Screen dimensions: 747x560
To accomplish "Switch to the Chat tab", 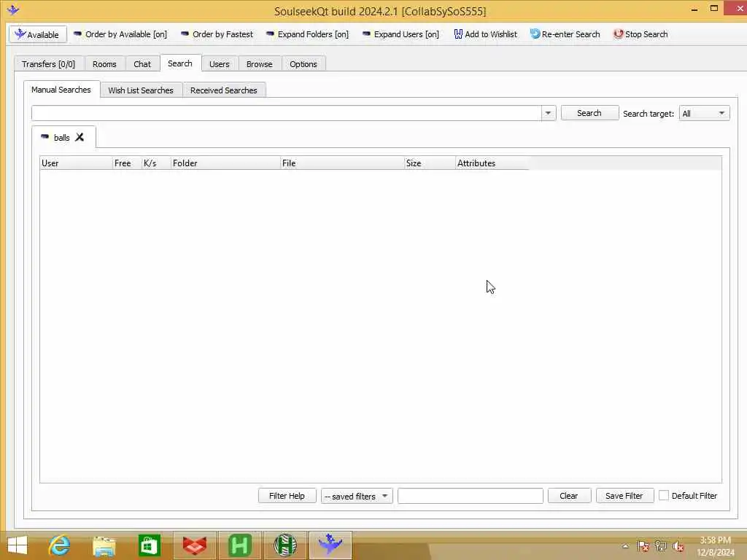I will [x=142, y=64].
